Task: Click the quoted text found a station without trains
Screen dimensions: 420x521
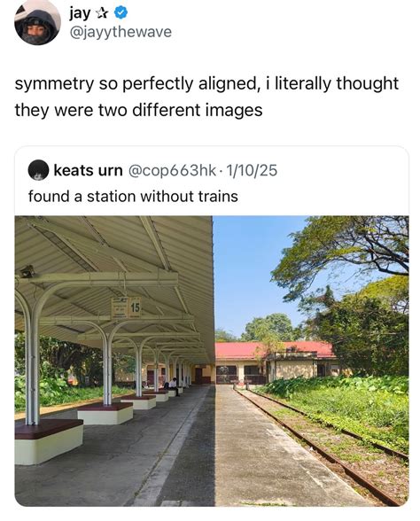Action: click(x=133, y=196)
